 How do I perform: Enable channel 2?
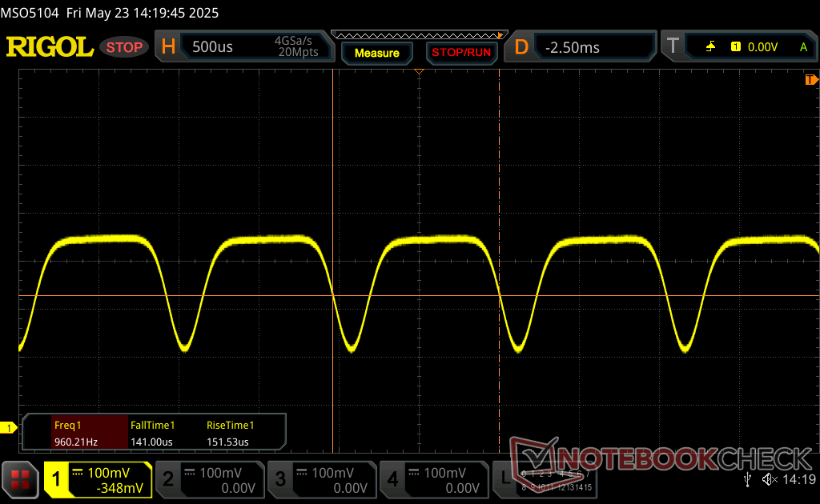(209, 480)
